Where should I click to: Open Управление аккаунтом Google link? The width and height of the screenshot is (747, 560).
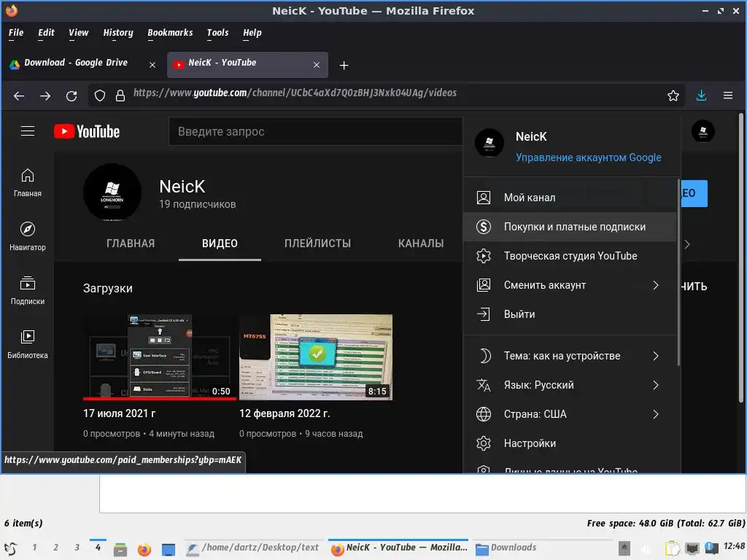(589, 157)
